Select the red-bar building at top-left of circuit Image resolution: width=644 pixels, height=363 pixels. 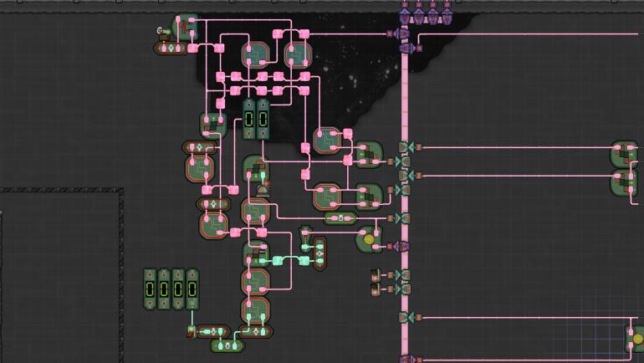pos(186,28)
